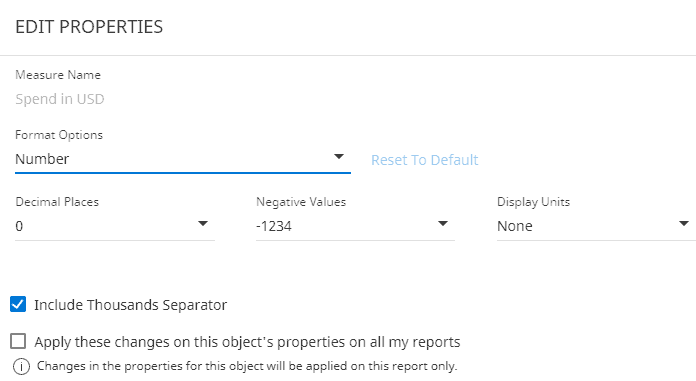
Task: Uncheck the Include Thousands Separator checkbox
Action: [18, 305]
